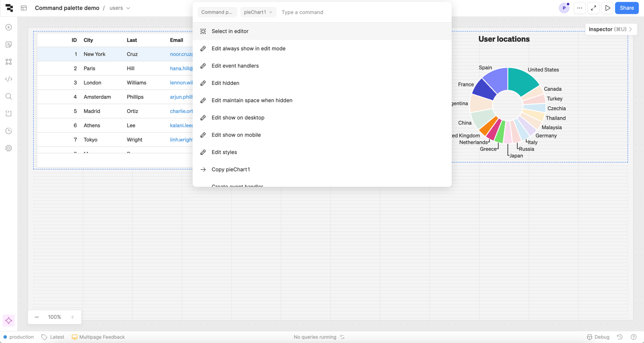This screenshot has height=343, width=644.
Task: Click the hana.hill email link
Action: pyautogui.click(x=181, y=68)
